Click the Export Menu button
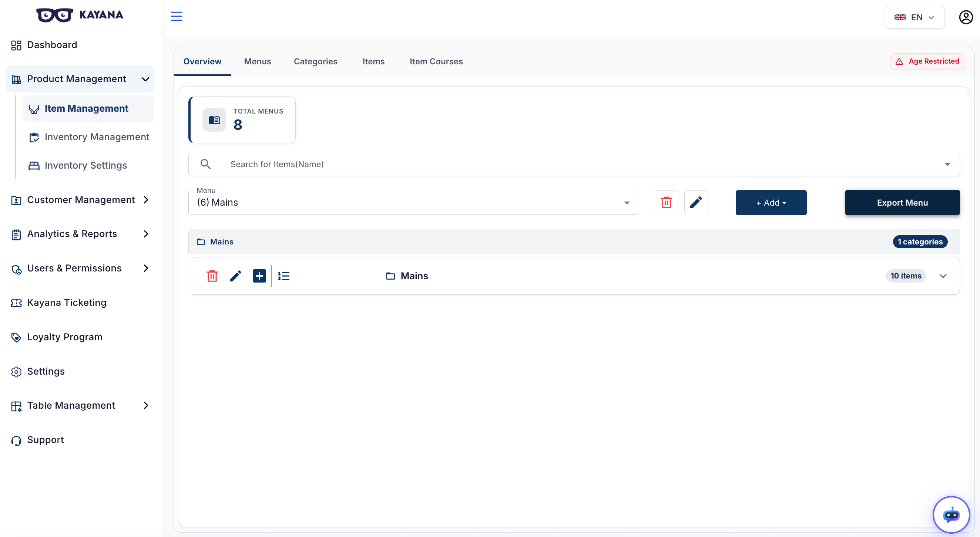 point(902,203)
